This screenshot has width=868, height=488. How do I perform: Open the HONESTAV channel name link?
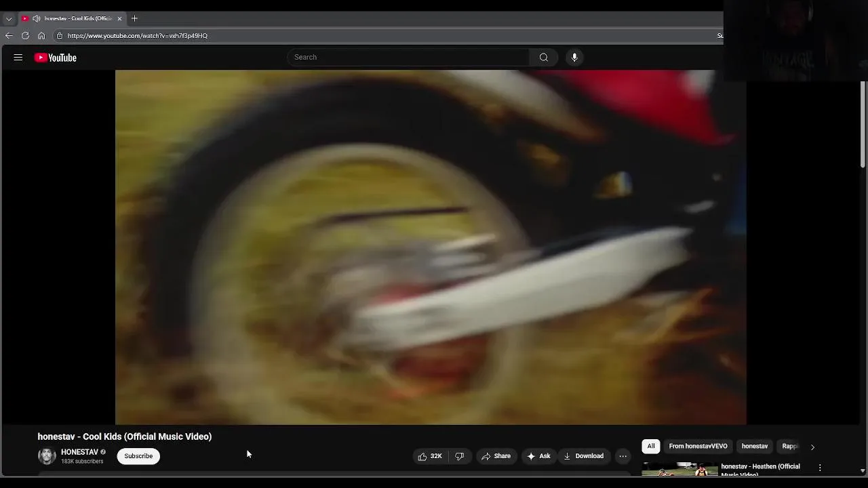[x=79, y=452]
